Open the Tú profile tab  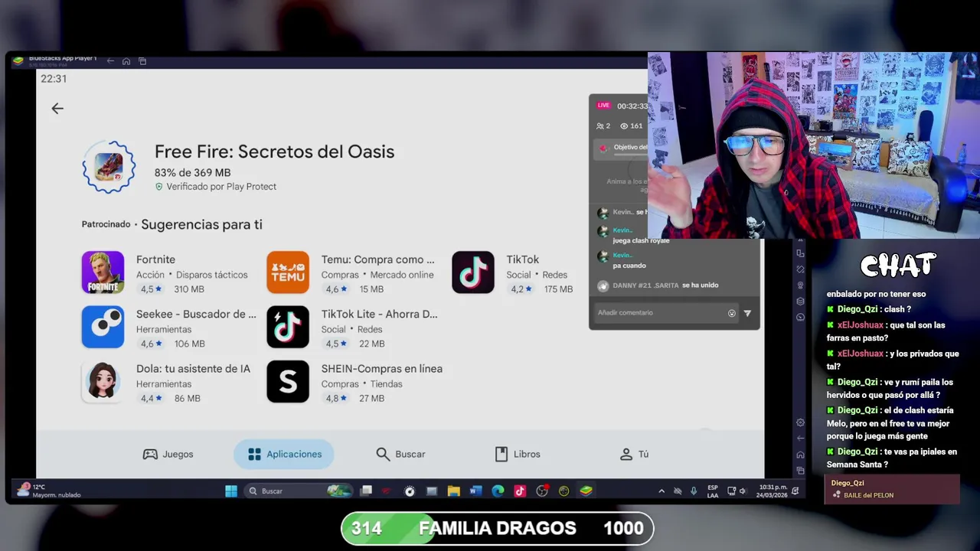[634, 454]
